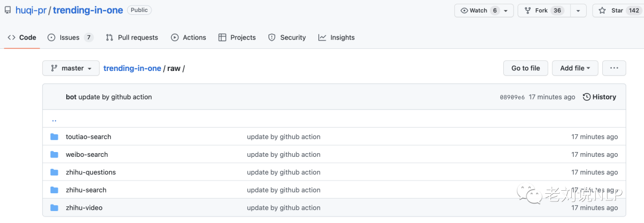
Task: Open the zhihu-search folder
Action: tap(86, 190)
